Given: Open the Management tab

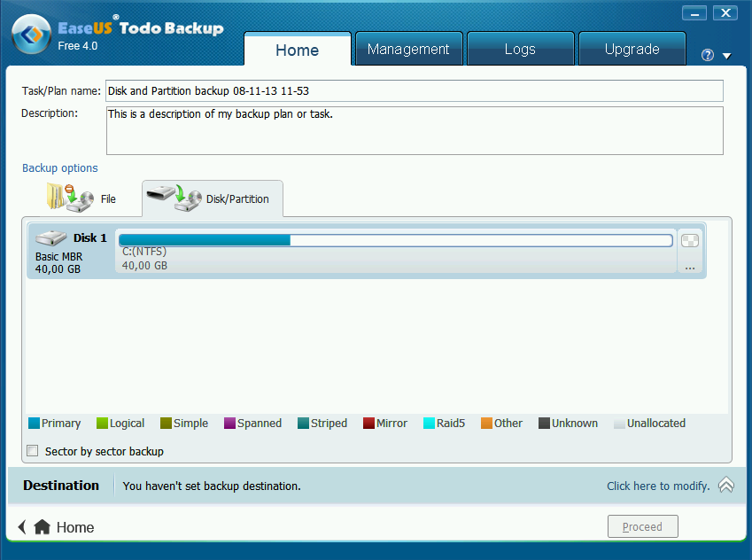Looking at the screenshot, I should [x=408, y=49].
